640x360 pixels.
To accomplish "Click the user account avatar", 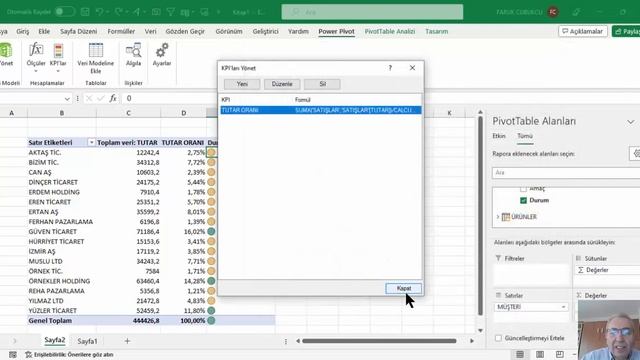I will point(553,12).
